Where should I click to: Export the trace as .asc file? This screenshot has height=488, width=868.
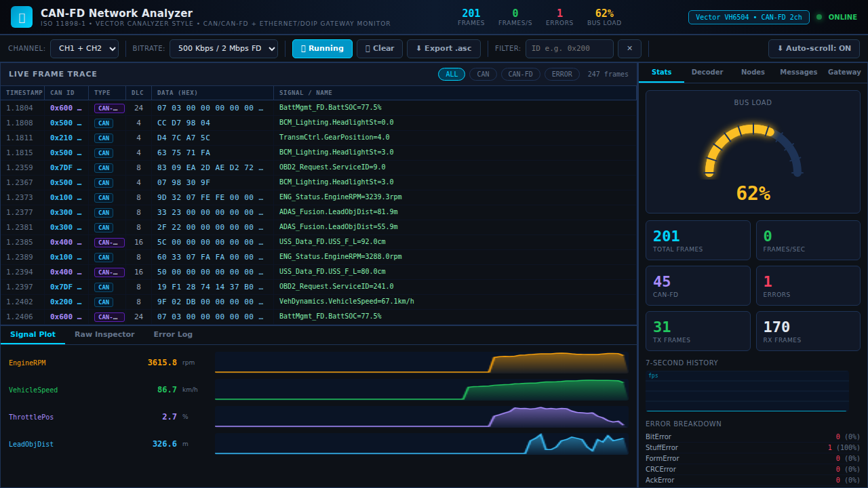(x=443, y=49)
